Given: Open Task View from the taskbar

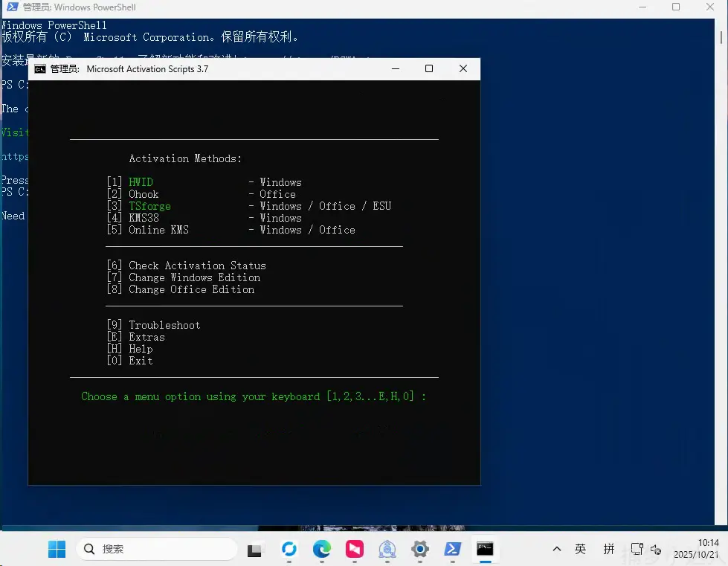Looking at the screenshot, I should coord(254,550).
